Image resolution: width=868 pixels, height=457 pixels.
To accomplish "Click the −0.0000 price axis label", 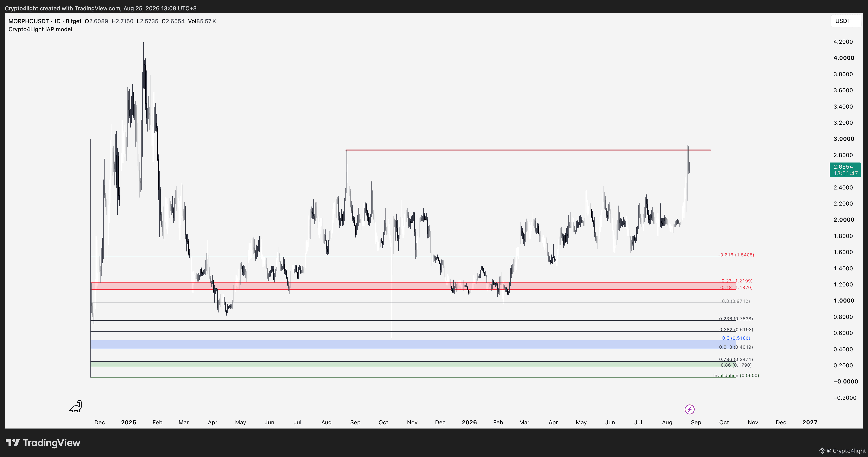I will coord(846,382).
